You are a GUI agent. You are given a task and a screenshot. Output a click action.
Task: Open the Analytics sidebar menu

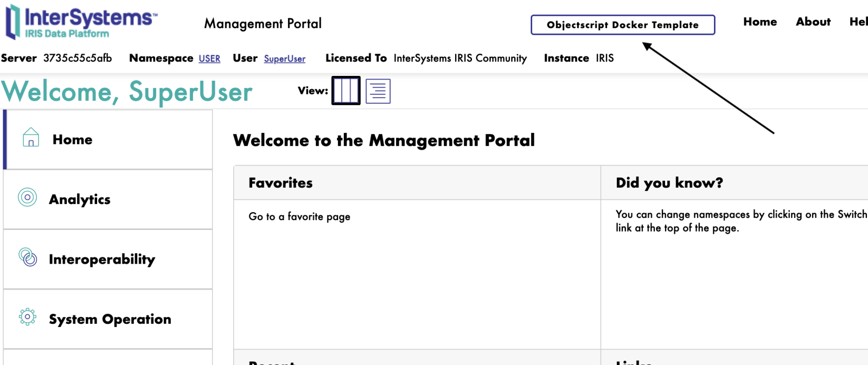tap(108, 200)
